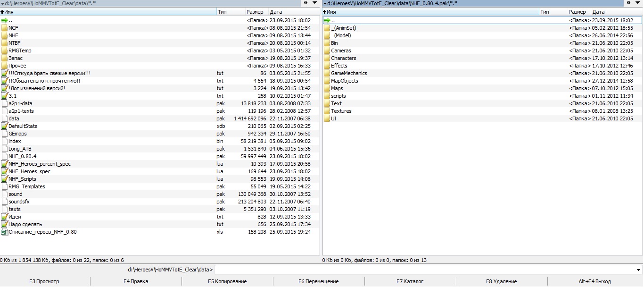The image size is (644, 287).
Task: Click the right panel asterisk favorites button
Action: click(629, 3)
